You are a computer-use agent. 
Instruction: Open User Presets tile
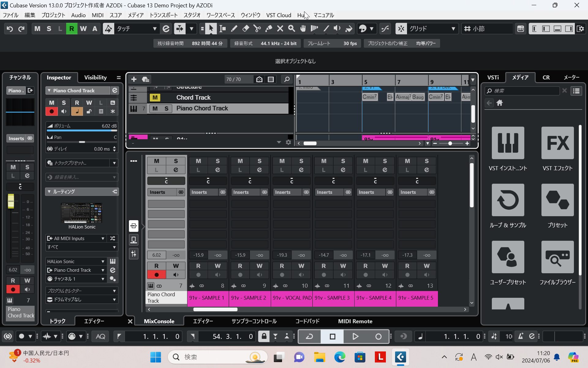click(x=508, y=257)
